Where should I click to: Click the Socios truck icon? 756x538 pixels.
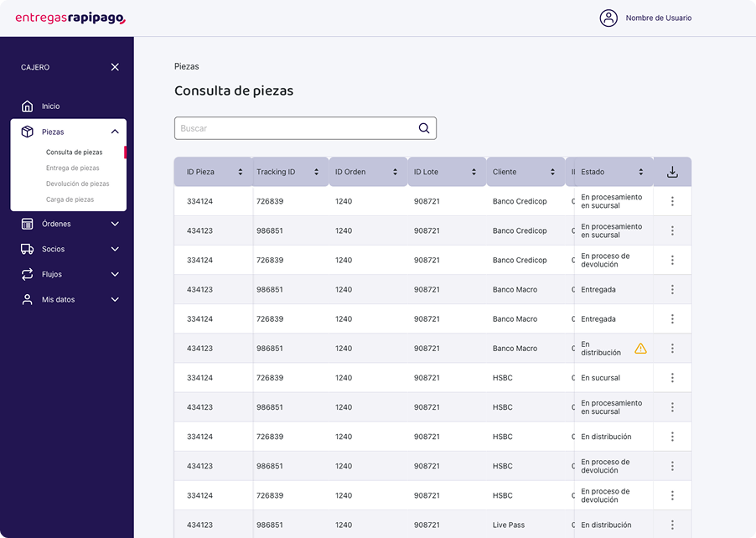coord(28,249)
